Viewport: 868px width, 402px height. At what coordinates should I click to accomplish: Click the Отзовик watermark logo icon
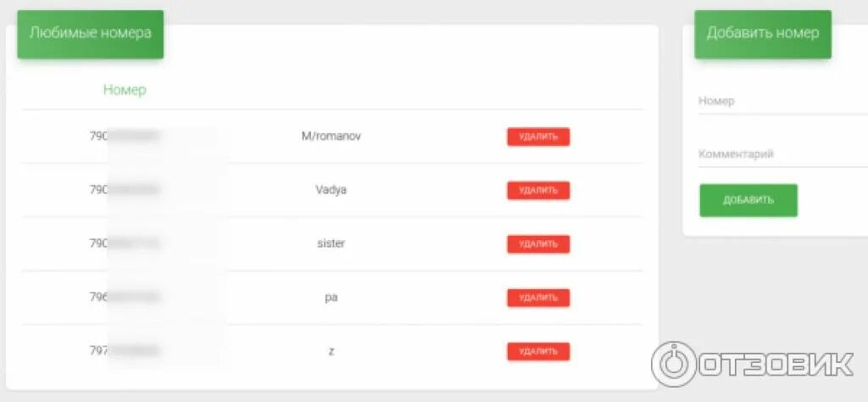click(x=673, y=365)
